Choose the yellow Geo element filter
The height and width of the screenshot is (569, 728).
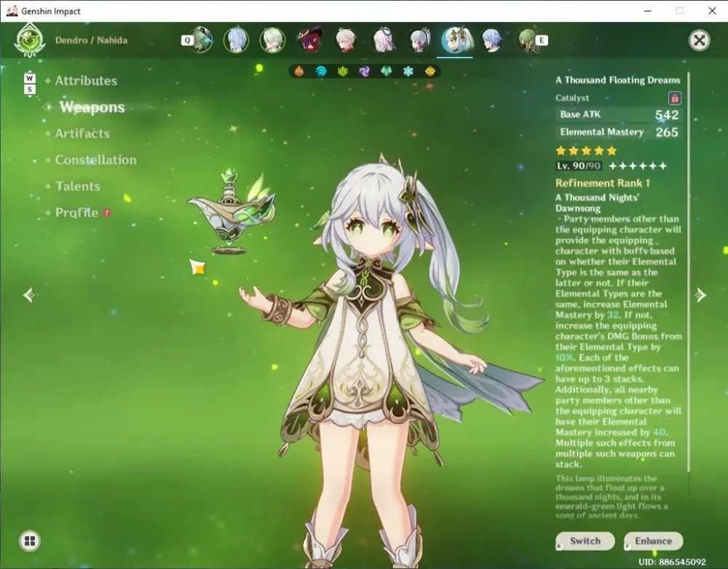coord(430,71)
